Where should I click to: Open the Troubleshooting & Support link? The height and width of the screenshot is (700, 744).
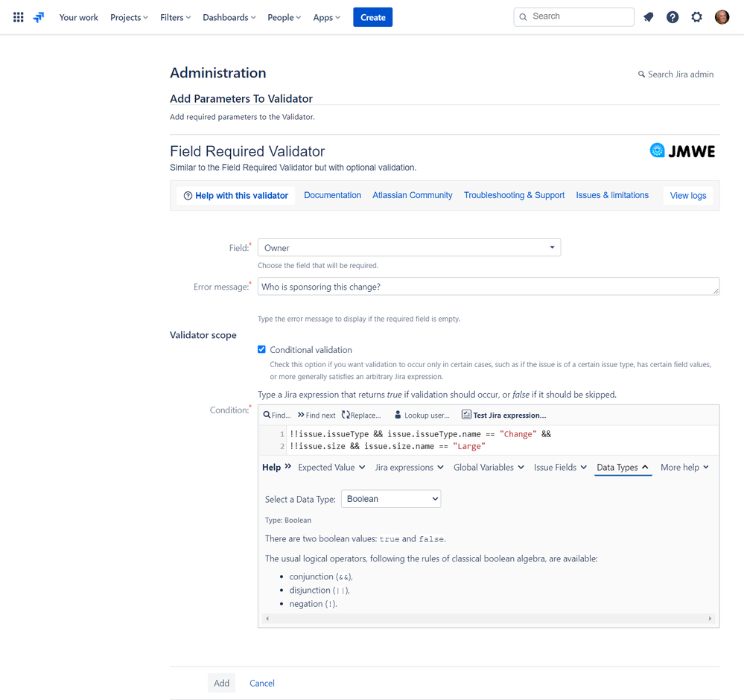tap(514, 195)
